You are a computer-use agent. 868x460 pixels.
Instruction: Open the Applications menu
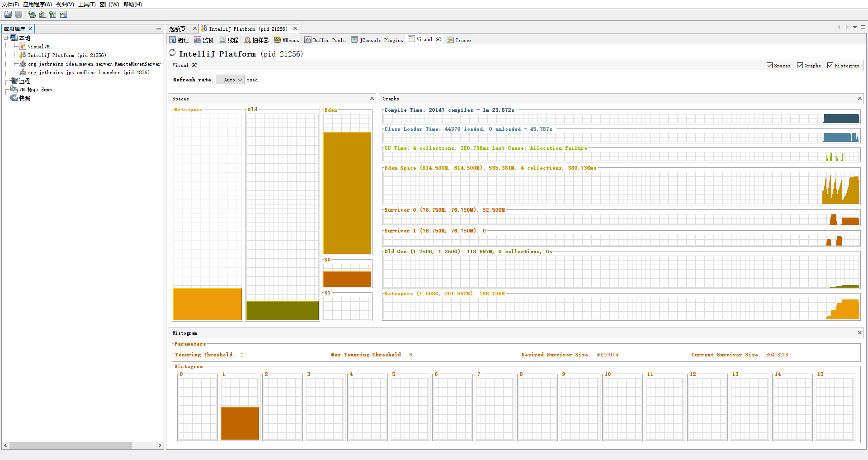(38, 5)
